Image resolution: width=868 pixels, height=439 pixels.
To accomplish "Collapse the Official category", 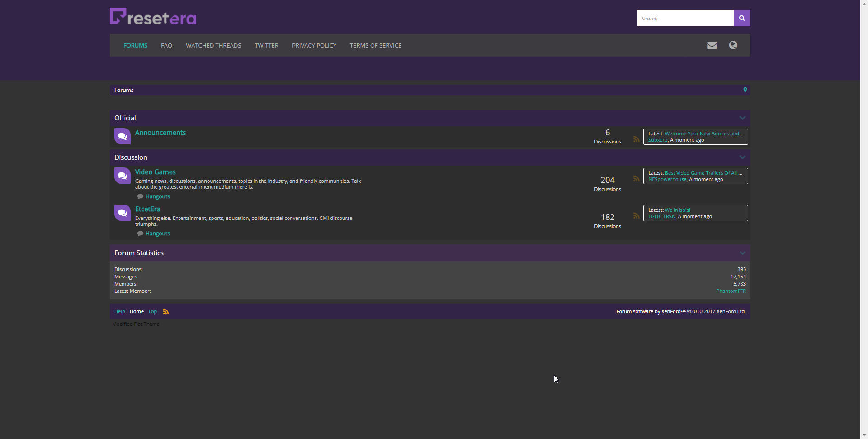I will (x=742, y=118).
